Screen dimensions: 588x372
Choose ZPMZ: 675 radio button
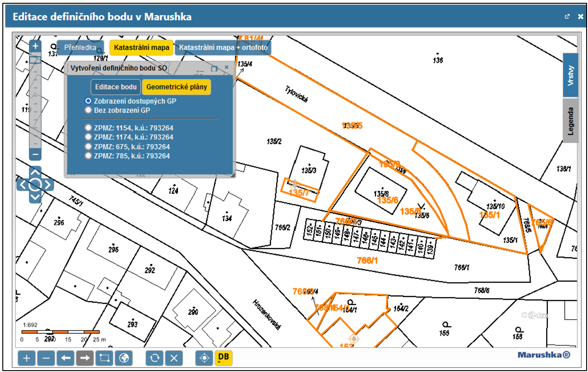click(88, 147)
